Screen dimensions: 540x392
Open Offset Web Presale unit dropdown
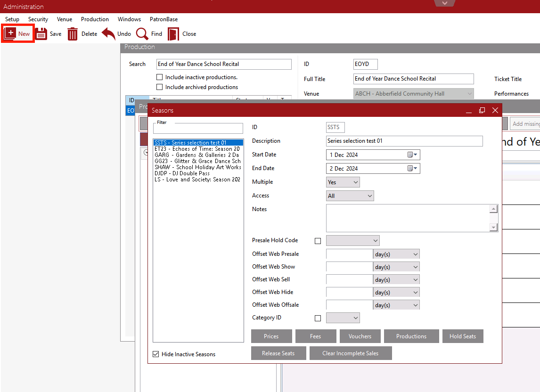tap(396, 254)
